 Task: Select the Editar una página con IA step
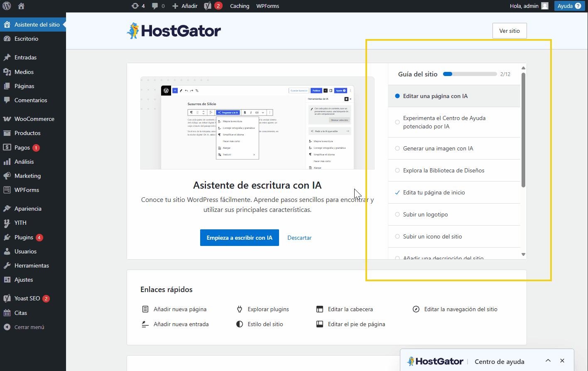(454, 96)
